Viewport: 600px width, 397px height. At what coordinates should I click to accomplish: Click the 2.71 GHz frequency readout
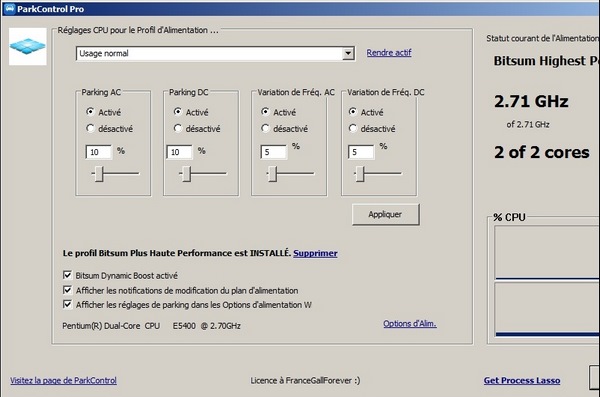[x=531, y=101]
